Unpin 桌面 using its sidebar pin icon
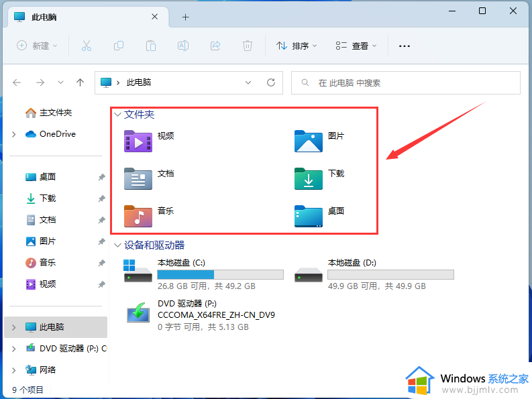 (x=101, y=177)
